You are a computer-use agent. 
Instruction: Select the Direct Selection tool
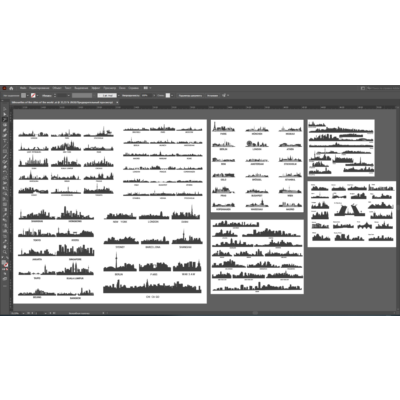tap(5, 114)
